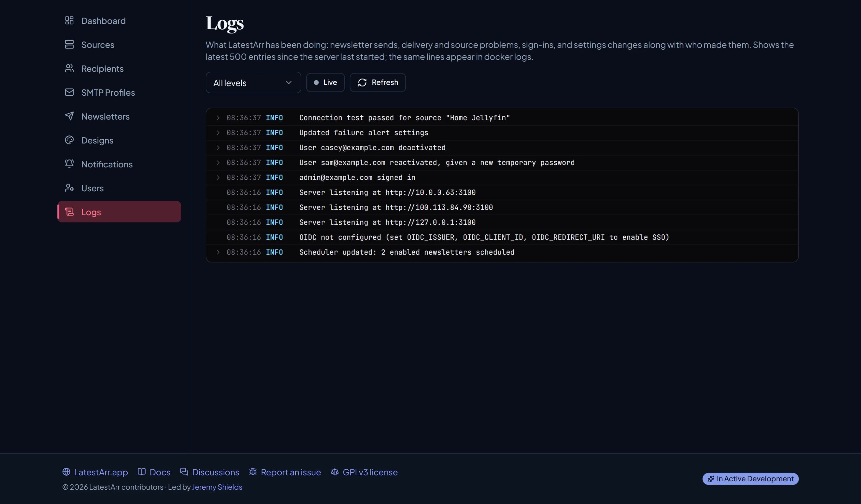The height and width of the screenshot is (504, 861).
Task: Click the OIDC not configured log message
Action: 484,237
